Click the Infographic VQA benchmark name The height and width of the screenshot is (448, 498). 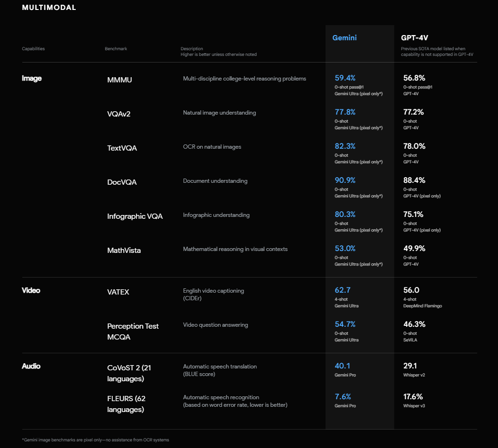tap(135, 216)
